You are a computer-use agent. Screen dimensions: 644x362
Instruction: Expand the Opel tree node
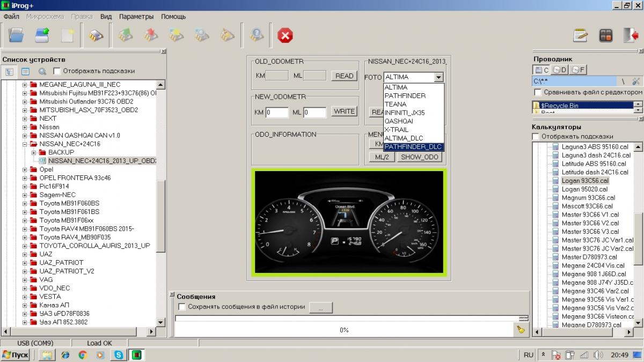tap(25, 169)
